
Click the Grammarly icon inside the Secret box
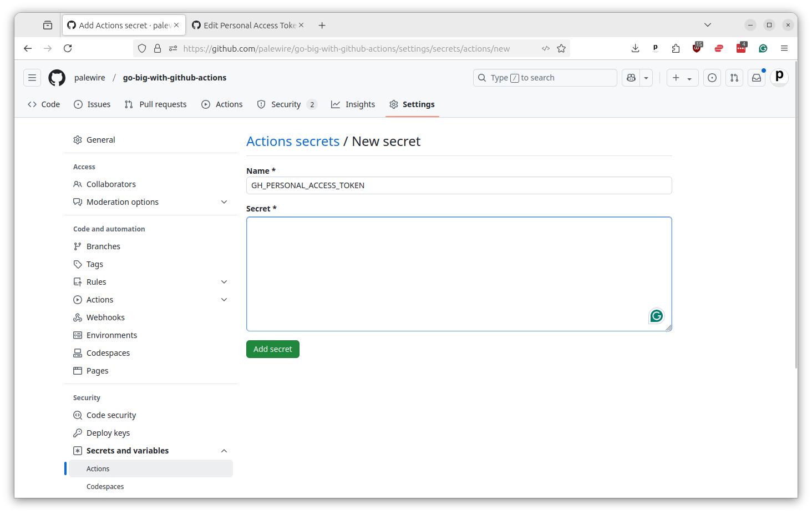(x=656, y=316)
